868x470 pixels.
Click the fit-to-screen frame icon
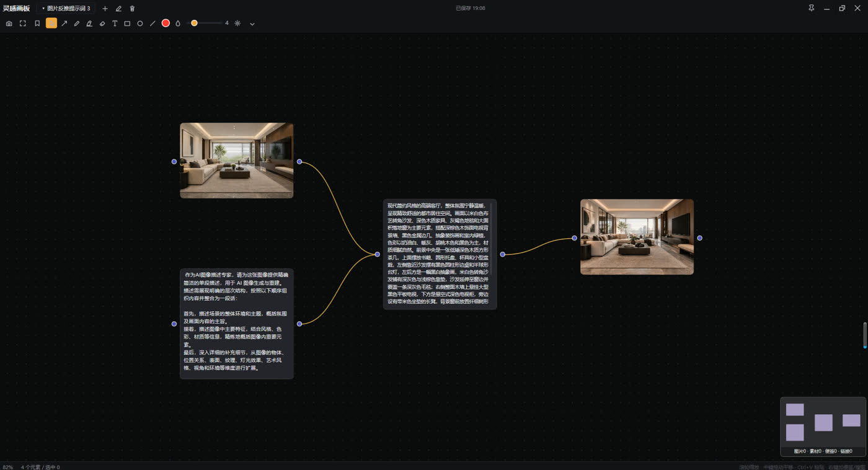23,24
